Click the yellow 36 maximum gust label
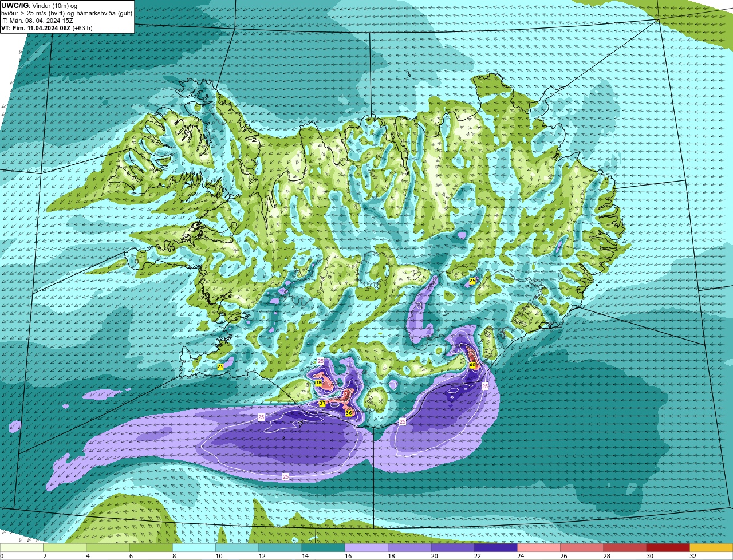The height and width of the screenshot is (560, 733). [349, 413]
